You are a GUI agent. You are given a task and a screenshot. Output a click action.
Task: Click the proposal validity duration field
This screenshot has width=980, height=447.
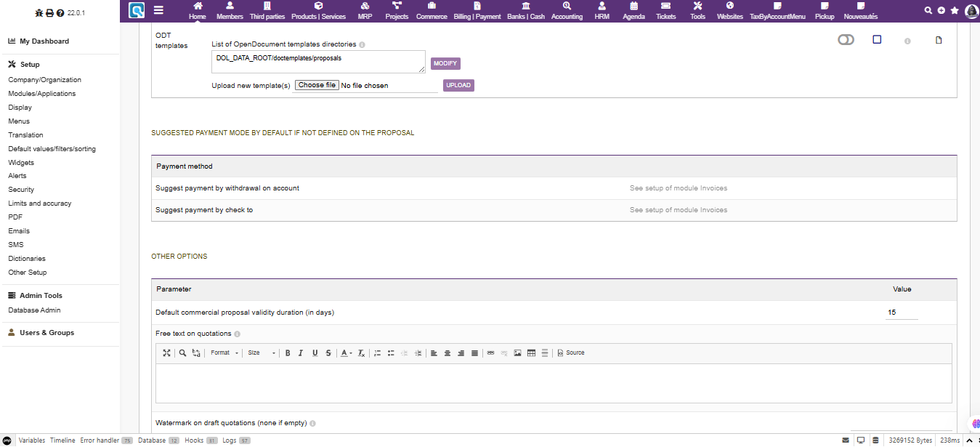(x=901, y=313)
